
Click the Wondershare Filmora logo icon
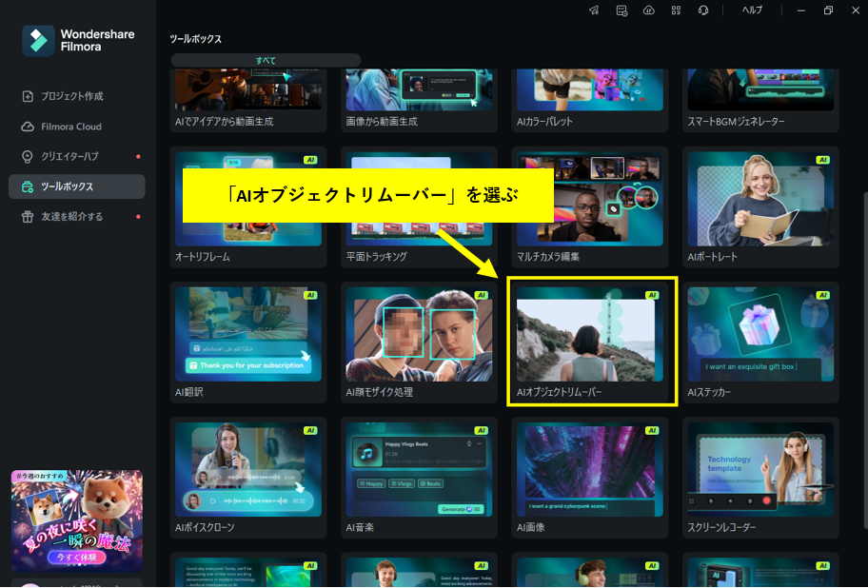coord(38,40)
